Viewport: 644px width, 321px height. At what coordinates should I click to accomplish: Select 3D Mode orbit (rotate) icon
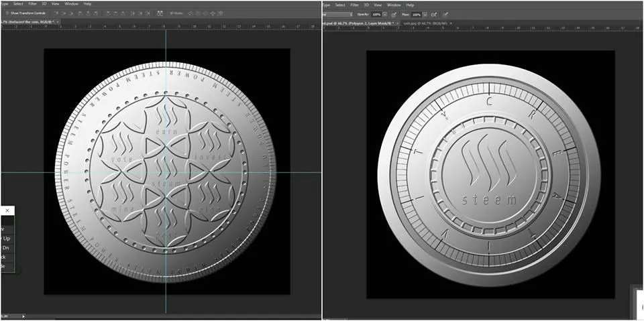click(190, 13)
